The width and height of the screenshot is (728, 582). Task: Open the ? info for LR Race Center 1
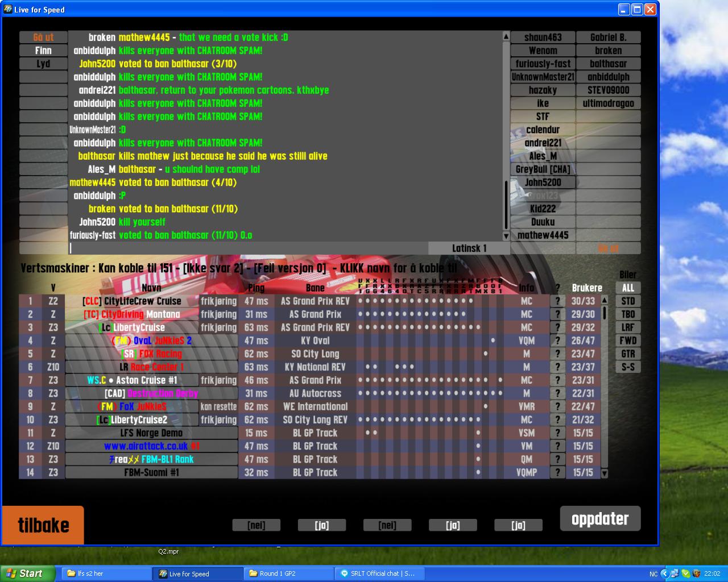click(x=557, y=367)
